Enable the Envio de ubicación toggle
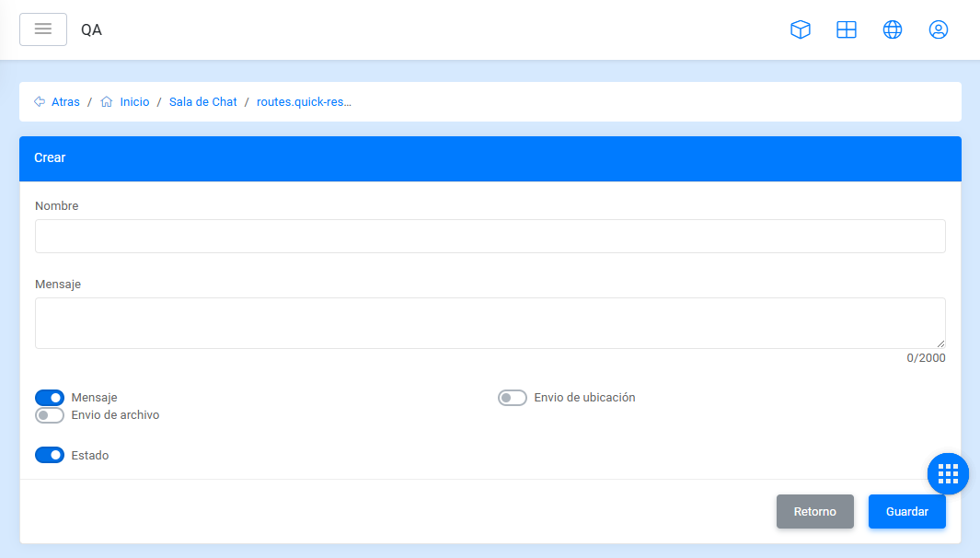 pyautogui.click(x=513, y=398)
